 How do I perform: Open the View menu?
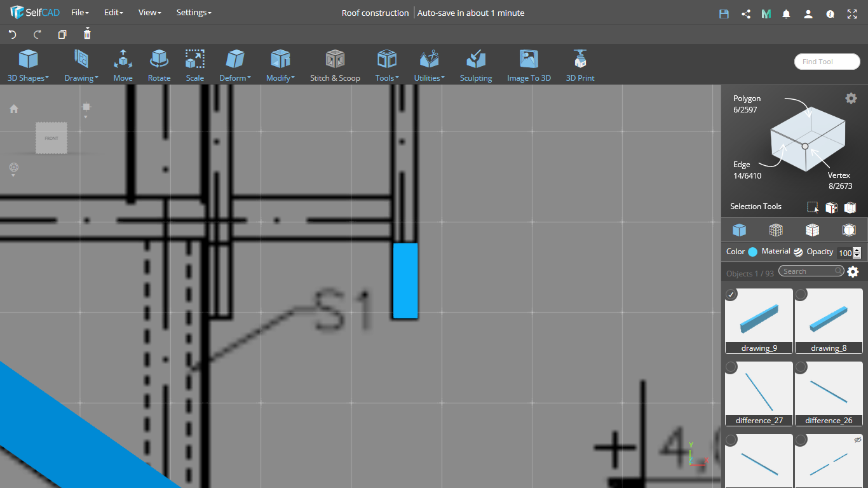[x=150, y=13]
